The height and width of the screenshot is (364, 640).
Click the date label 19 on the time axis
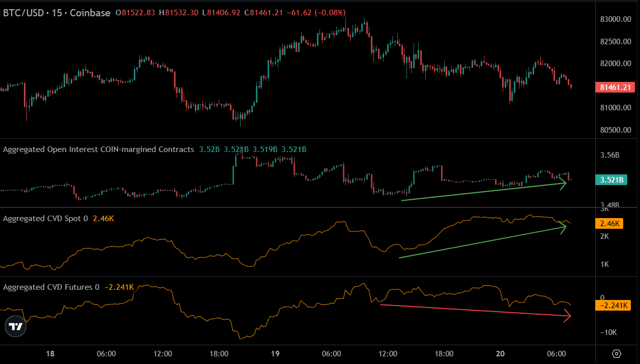[275, 353]
